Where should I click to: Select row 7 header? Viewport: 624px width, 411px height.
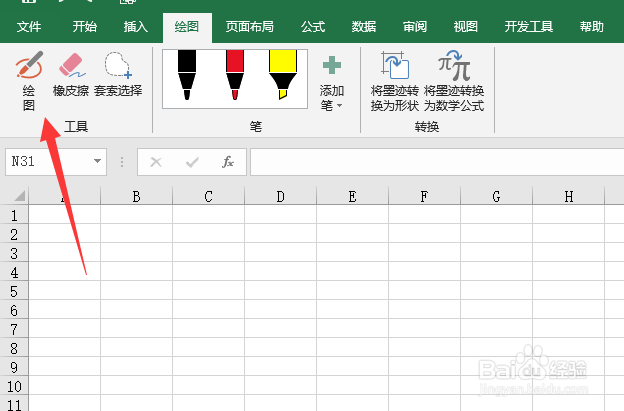coord(14,329)
